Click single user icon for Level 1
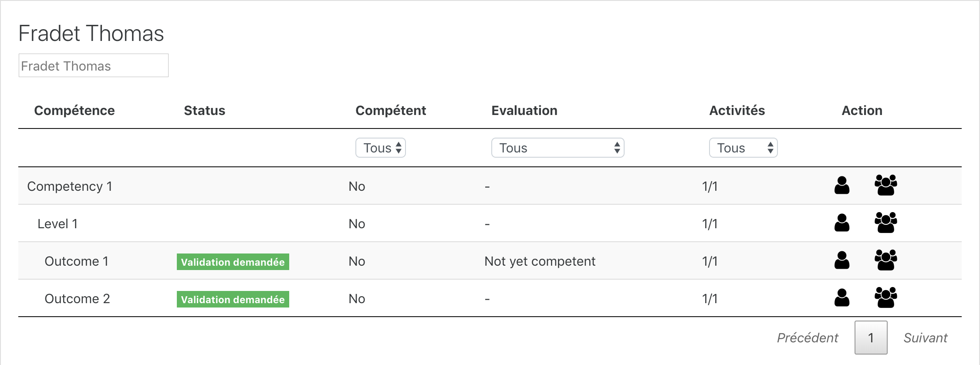 [x=841, y=223]
